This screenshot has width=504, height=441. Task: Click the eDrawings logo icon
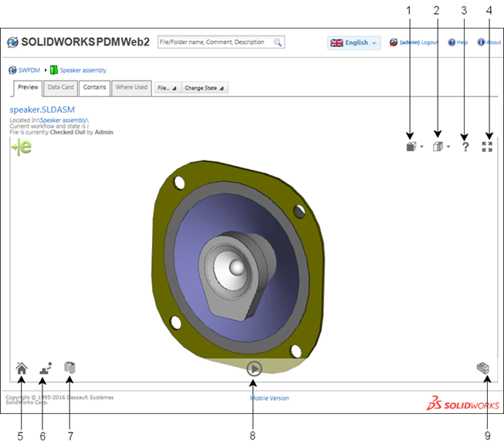click(x=21, y=149)
